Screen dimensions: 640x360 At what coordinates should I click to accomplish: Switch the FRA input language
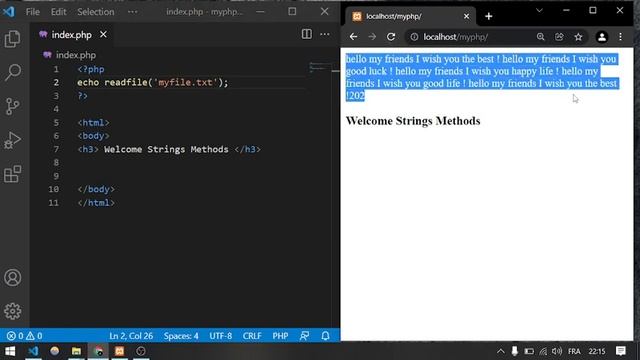tap(574, 351)
